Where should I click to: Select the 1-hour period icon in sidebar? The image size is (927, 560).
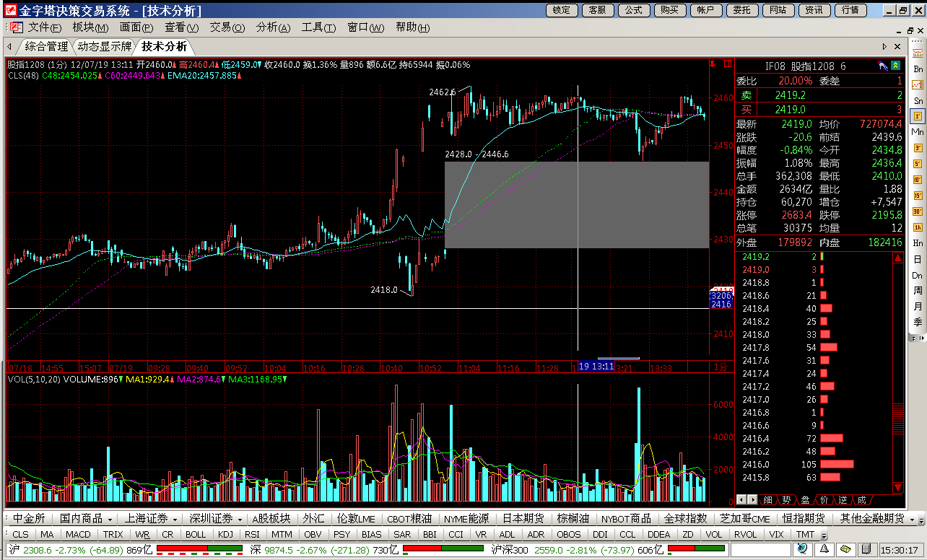[x=918, y=227]
